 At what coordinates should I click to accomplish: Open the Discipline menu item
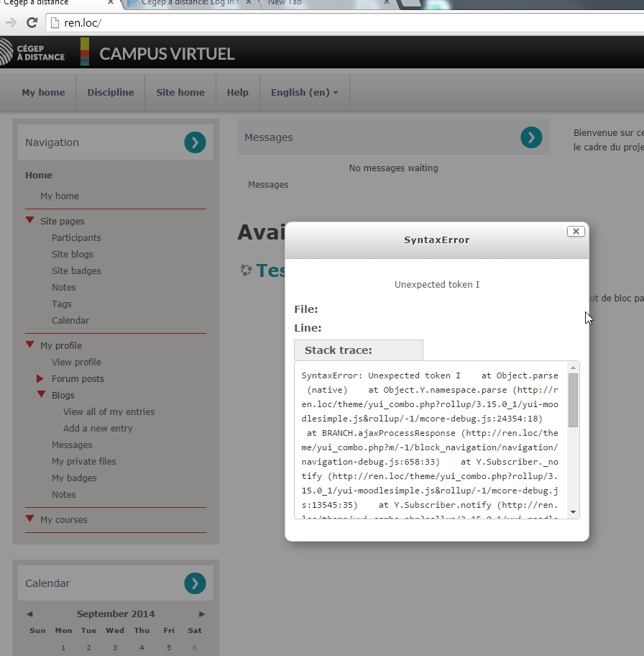coord(111,92)
